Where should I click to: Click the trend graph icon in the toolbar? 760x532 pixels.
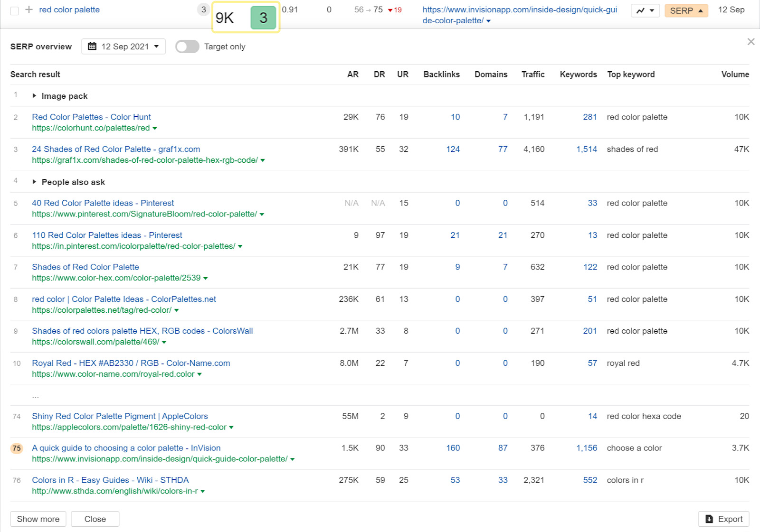pos(641,10)
